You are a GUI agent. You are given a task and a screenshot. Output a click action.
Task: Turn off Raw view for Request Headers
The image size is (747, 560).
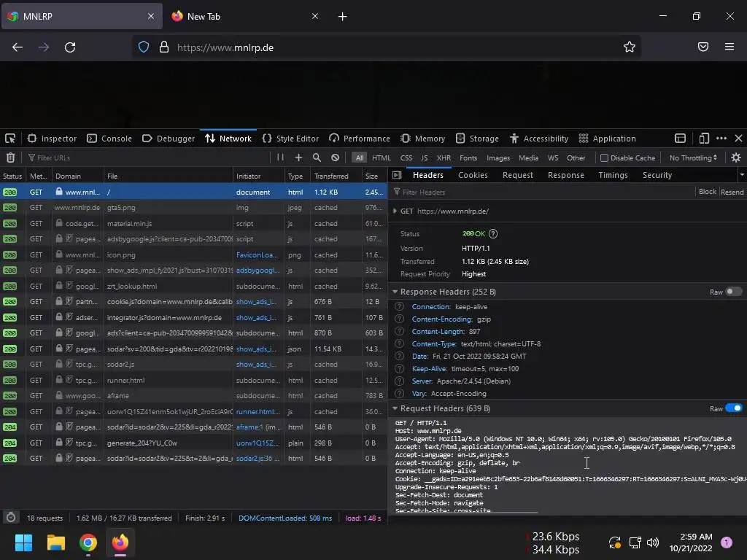click(x=734, y=408)
